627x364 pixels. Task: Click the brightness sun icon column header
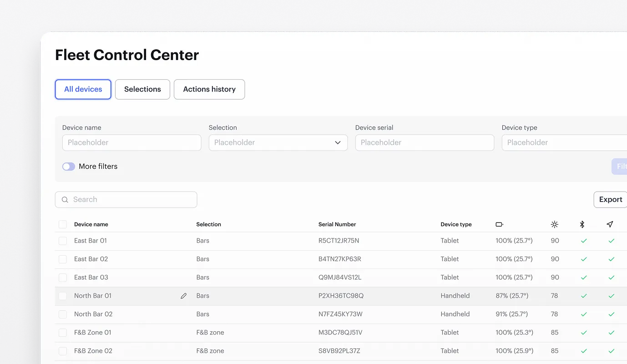coord(554,224)
